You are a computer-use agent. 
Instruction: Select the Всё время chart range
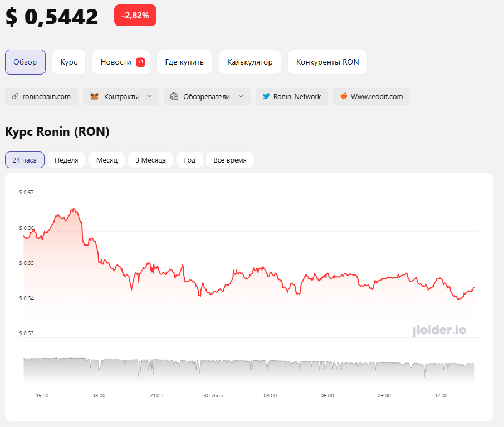coord(230,160)
